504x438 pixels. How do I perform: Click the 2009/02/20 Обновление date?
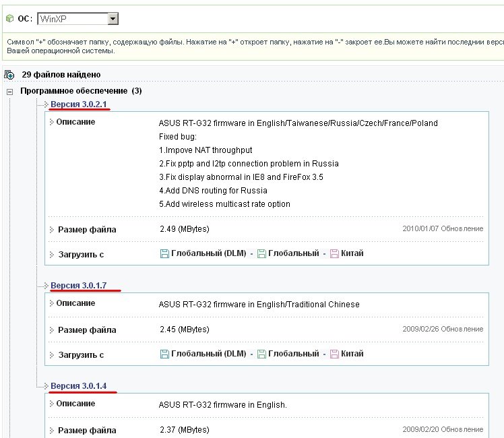point(443,429)
